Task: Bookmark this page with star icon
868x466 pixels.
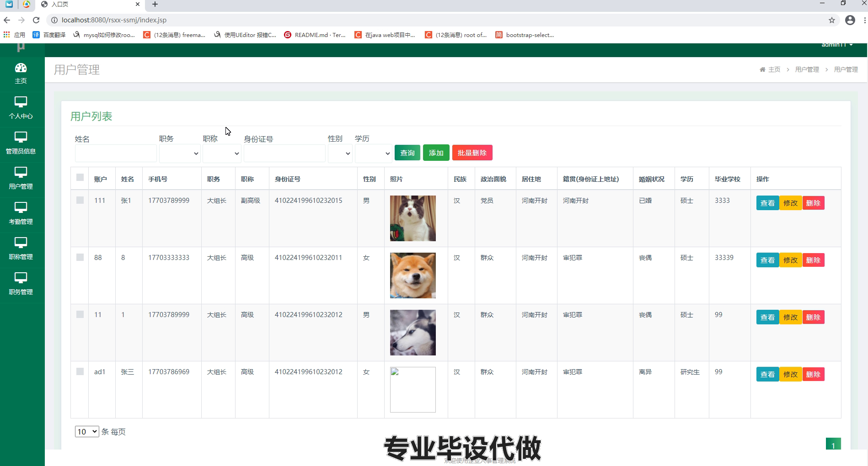Action: pos(832,20)
